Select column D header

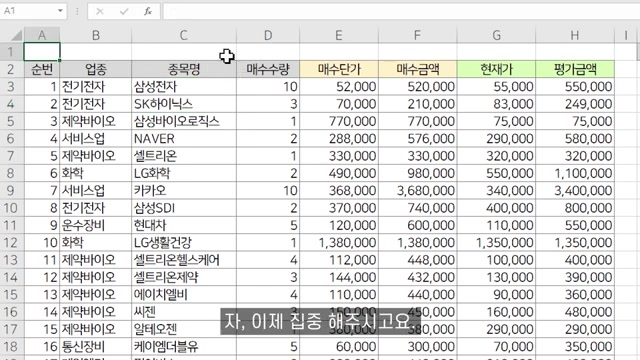[268, 36]
